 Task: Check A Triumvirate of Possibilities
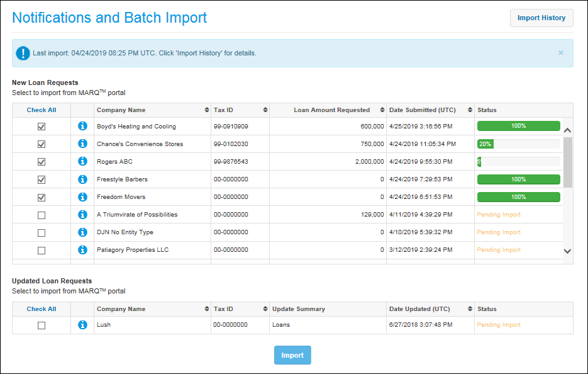tap(42, 215)
